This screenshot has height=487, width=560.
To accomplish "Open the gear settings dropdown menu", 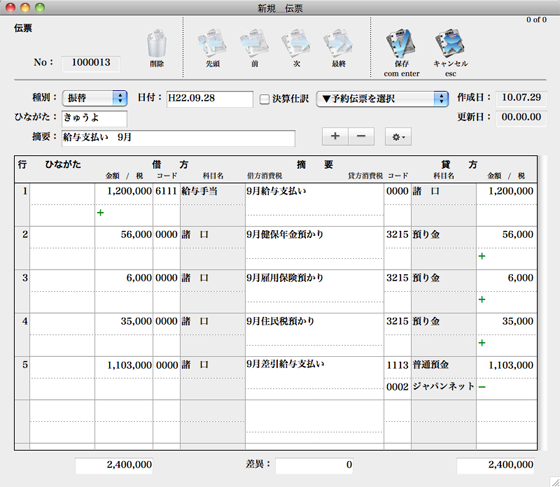I will coord(398,136).
